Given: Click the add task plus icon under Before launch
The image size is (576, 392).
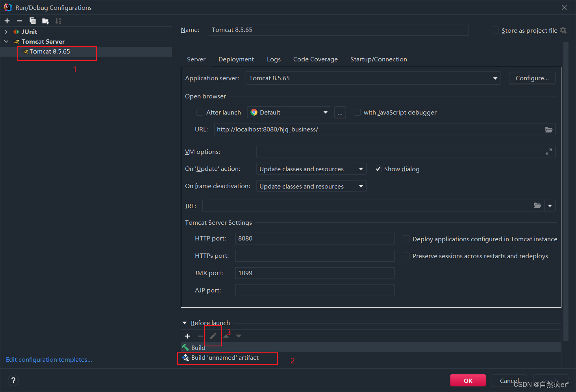Looking at the screenshot, I should pos(187,336).
